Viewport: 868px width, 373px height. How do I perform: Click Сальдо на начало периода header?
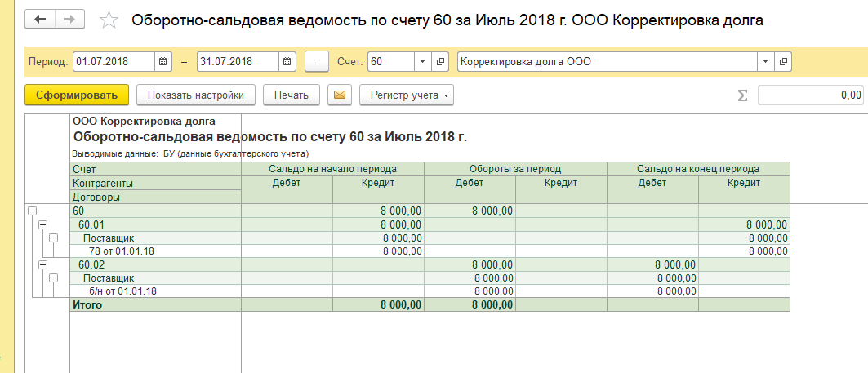[332, 169]
